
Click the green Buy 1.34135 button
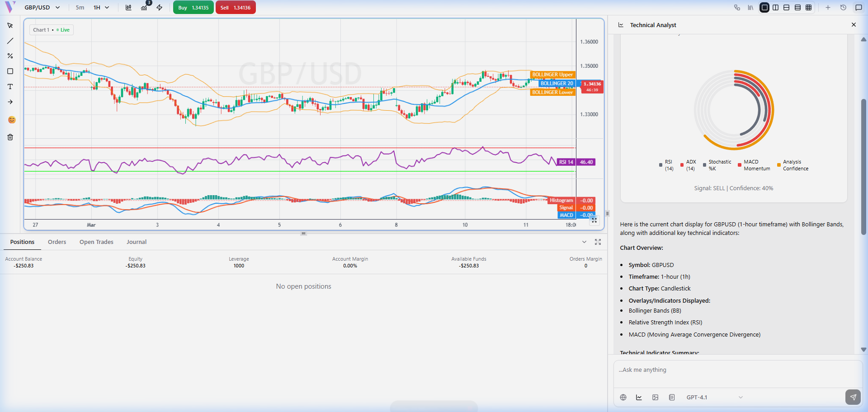point(193,8)
